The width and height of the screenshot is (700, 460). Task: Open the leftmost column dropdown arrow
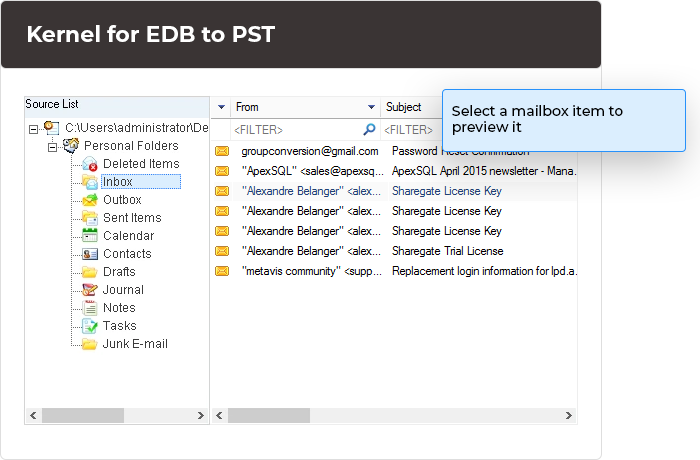(x=221, y=107)
